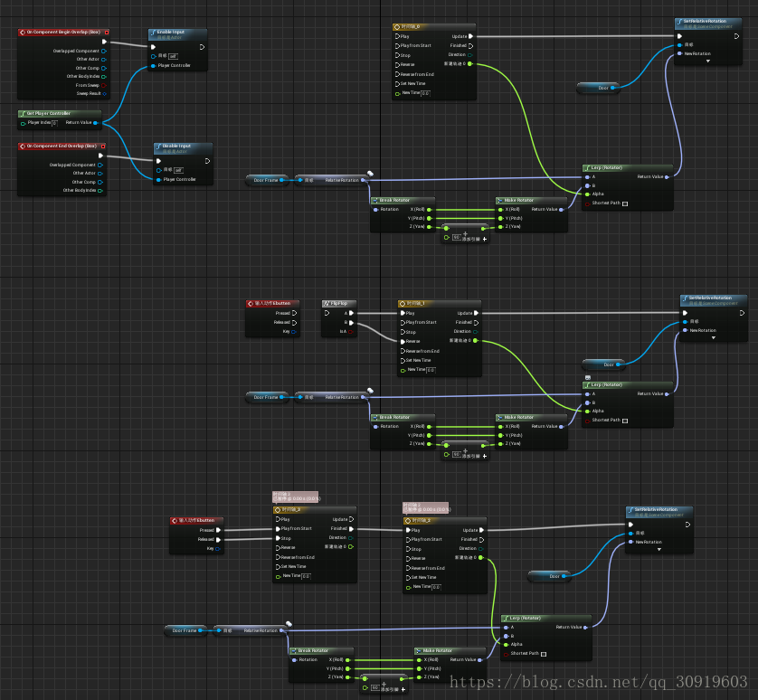
Task: Click New Time value field on 时间轴_1
Action: 431,370
